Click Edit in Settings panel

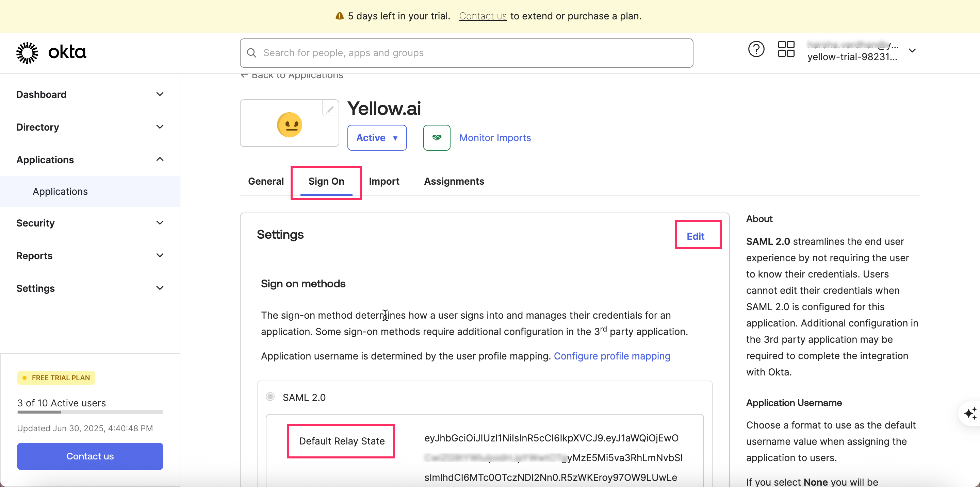click(x=695, y=236)
